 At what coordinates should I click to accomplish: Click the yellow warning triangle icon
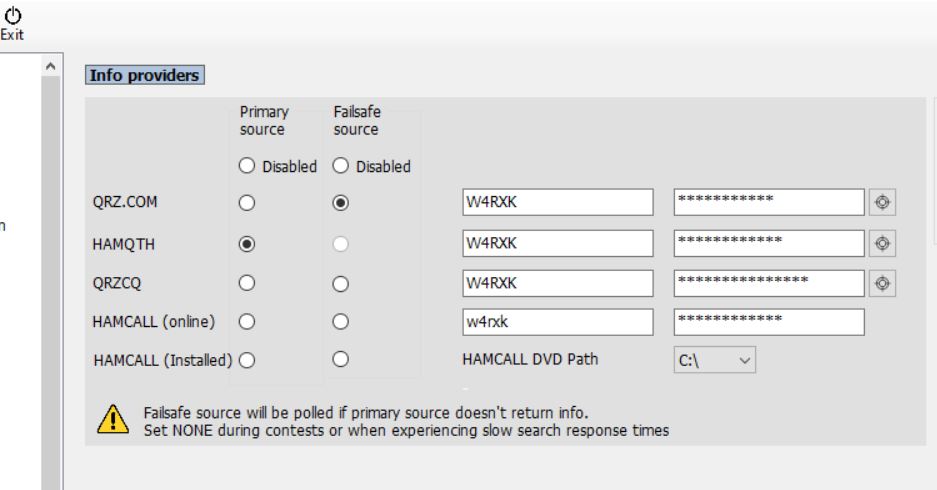tap(113, 419)
